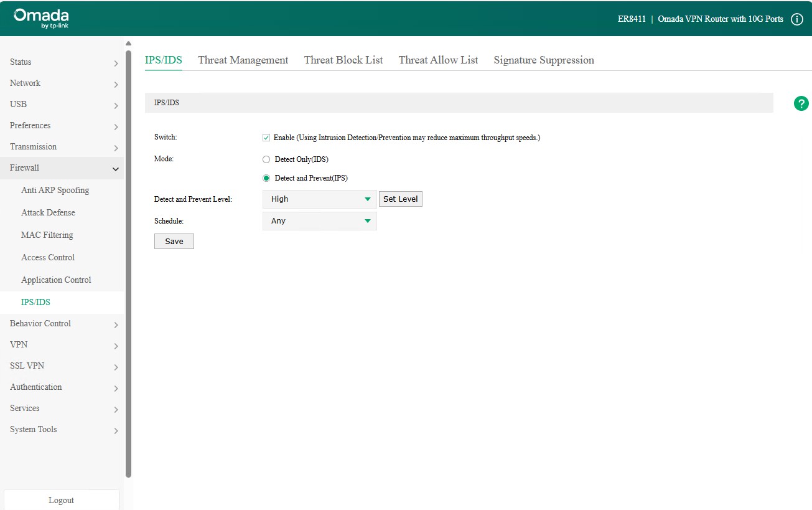Open the device info icon in header
The height and width of the screenshot is (510, 812).
tap(796, 19)
